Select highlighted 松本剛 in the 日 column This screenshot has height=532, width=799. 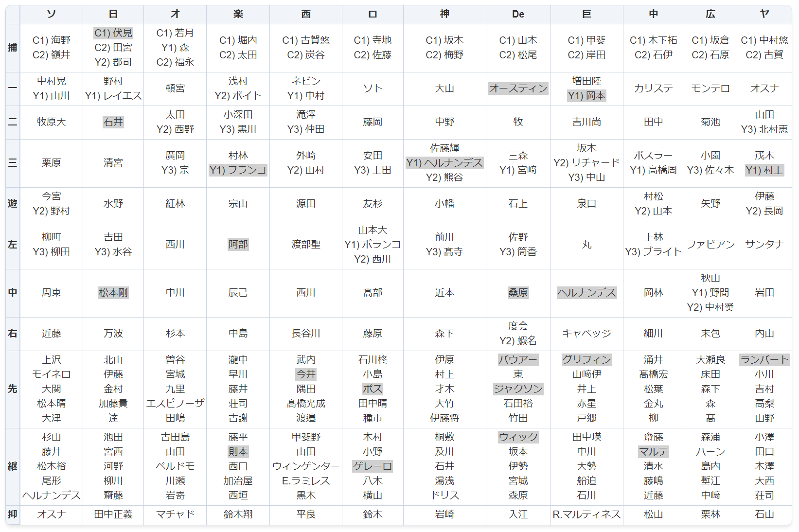[x=113, y=293]
